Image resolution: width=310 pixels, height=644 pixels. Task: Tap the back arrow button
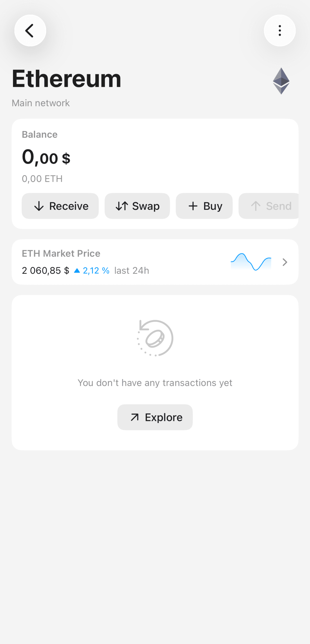click(30, 30)
